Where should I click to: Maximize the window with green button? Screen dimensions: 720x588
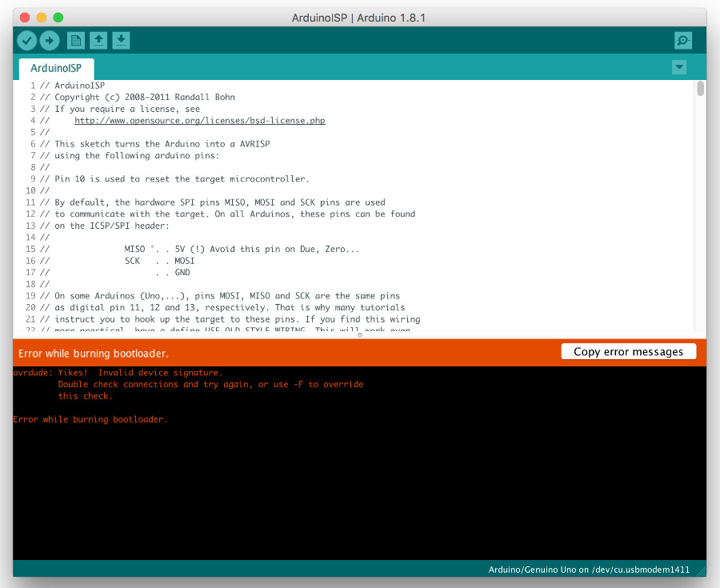58,18
